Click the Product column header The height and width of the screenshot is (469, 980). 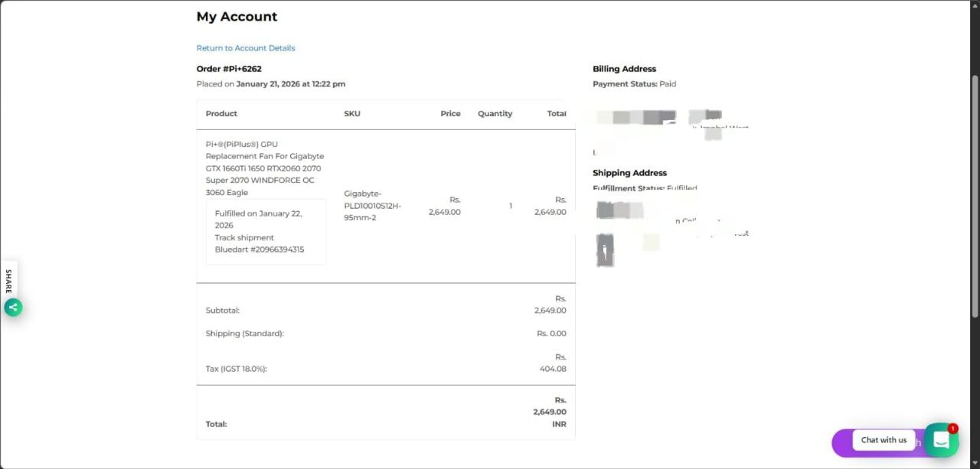pyautogui.click(x=221, y=114)
